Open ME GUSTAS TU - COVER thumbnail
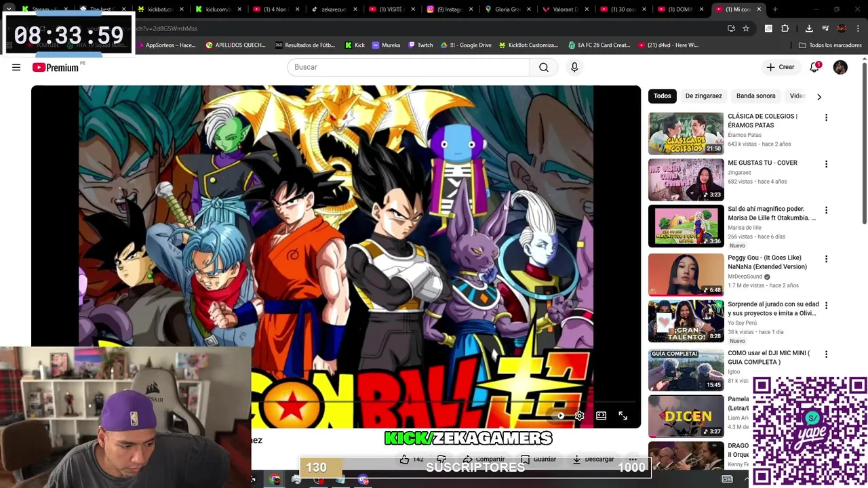Viewport: 868px width, 488px height. point(686,180)
